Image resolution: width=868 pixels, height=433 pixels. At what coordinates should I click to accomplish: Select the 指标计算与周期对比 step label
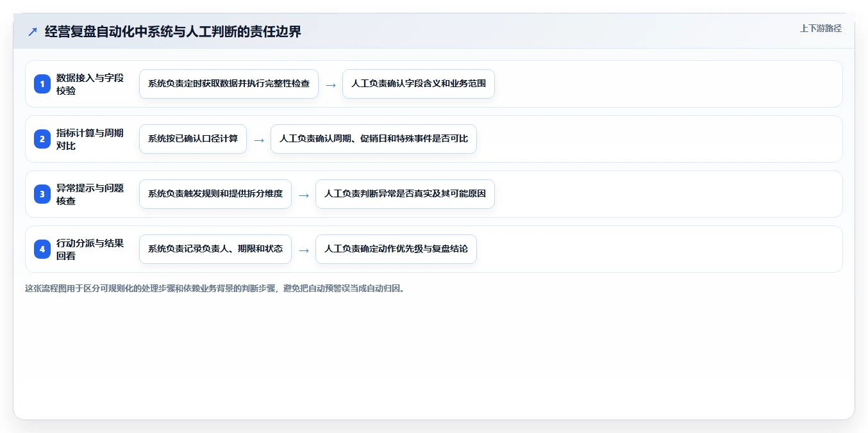90,139
